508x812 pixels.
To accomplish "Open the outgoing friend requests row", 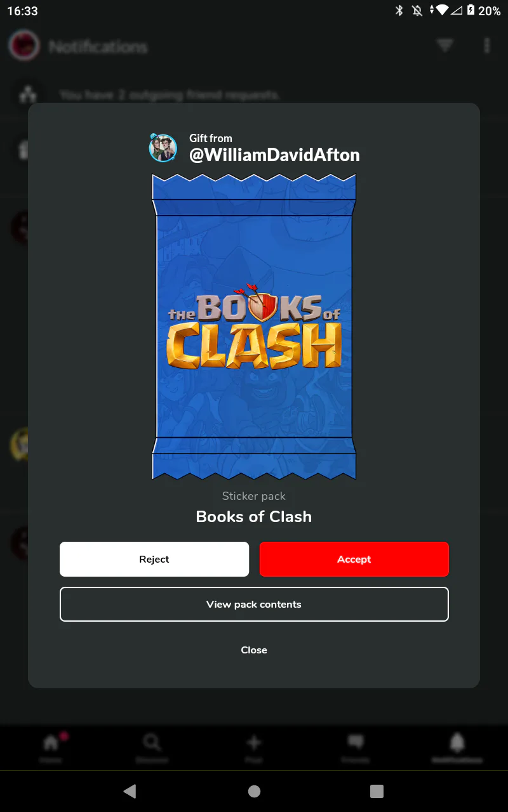I will (x=254, y=95).
